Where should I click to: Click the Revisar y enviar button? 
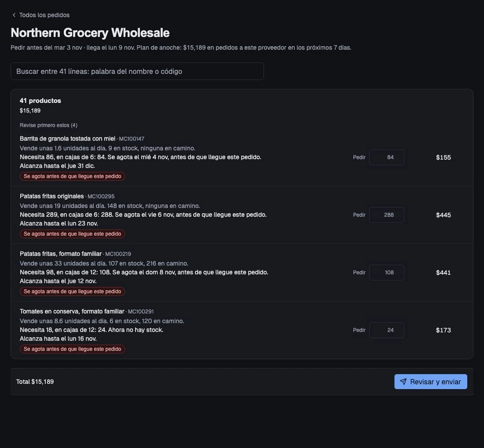point(431,382)
